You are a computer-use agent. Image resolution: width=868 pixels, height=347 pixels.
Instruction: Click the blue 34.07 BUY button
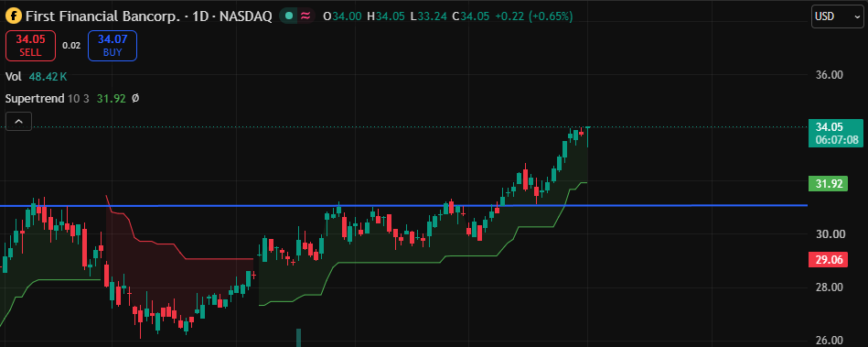tap(112, 46)
